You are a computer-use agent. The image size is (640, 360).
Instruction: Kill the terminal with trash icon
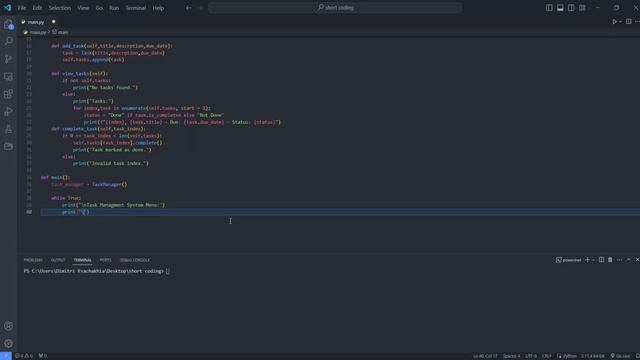(x=610, y=260)
